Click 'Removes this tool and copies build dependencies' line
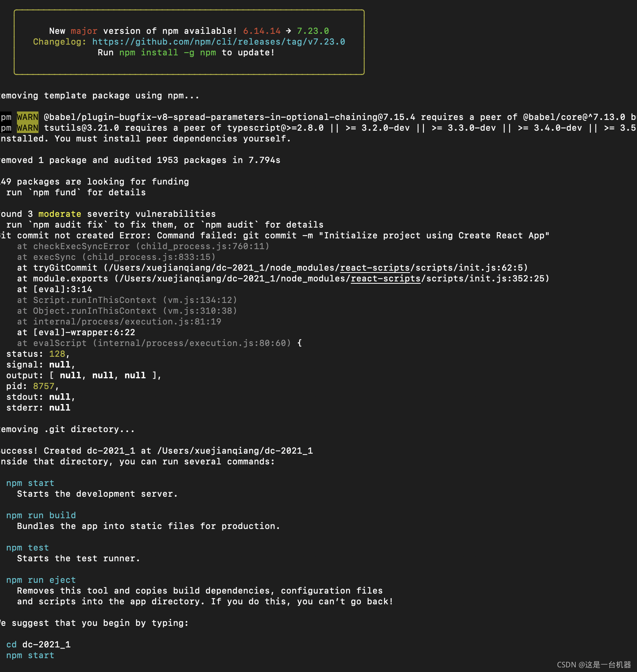The image size is (637, 672). (200, 590)
